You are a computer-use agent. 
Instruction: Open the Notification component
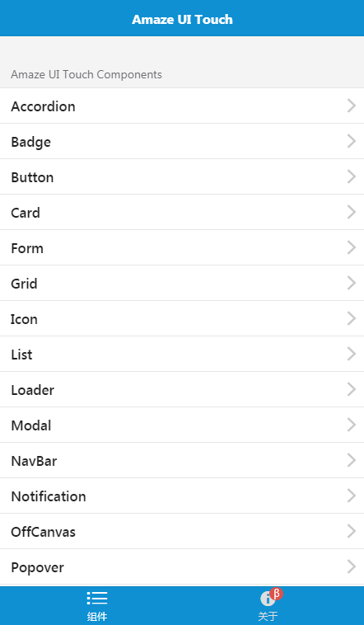click(x=182, y=496)
